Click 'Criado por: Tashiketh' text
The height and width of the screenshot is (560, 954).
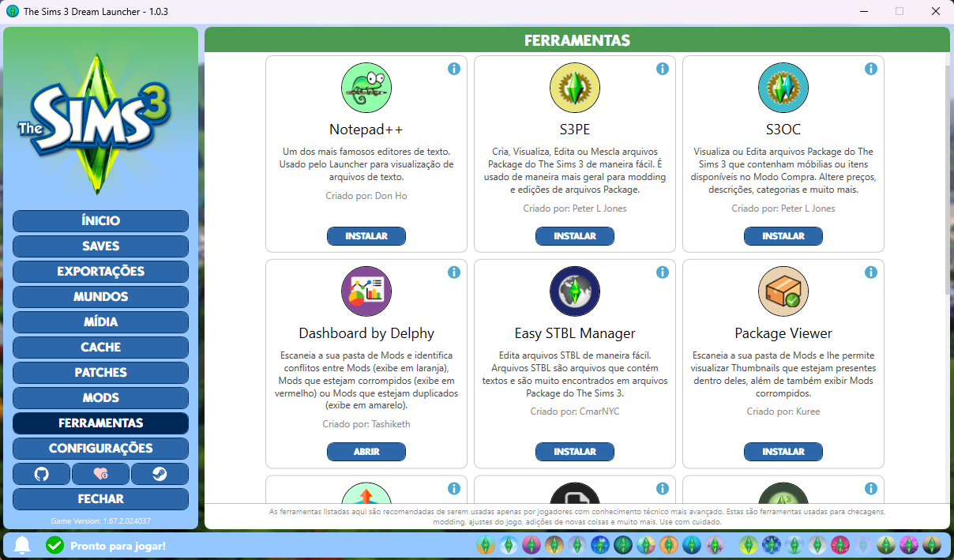pyautogui.click(x=366, y=424)
